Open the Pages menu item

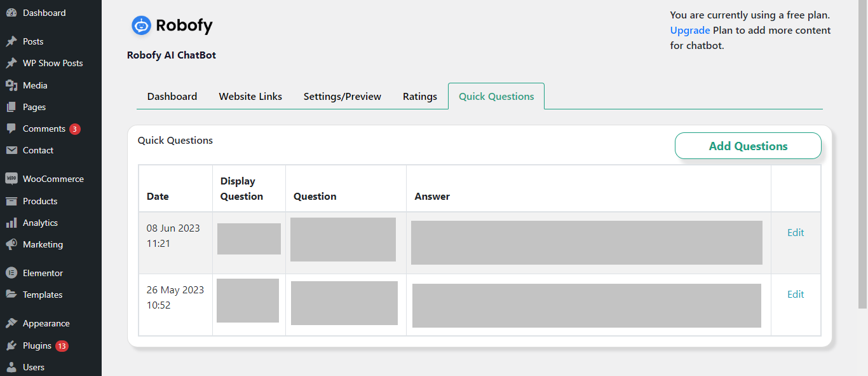click(x=34, y=107)
